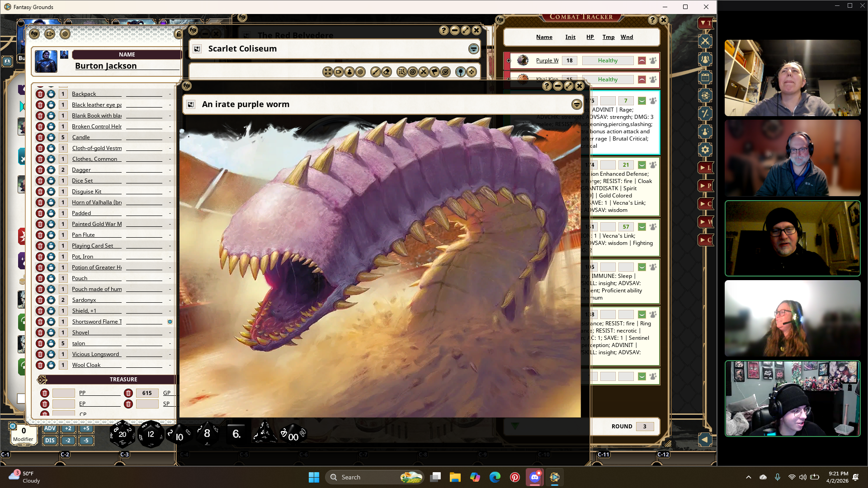Click the camera view icon in map toolbar
This screenshot has width=868, height=488.
coord(339,72)
